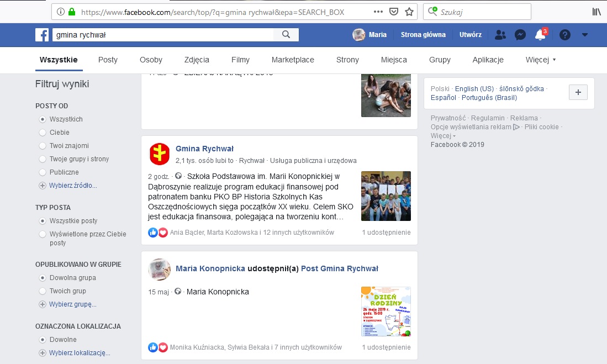Click the like reaction icon on Gmina Rychwał post
Viewport: 607px width, 364px height.
click(x=153, y=233)
